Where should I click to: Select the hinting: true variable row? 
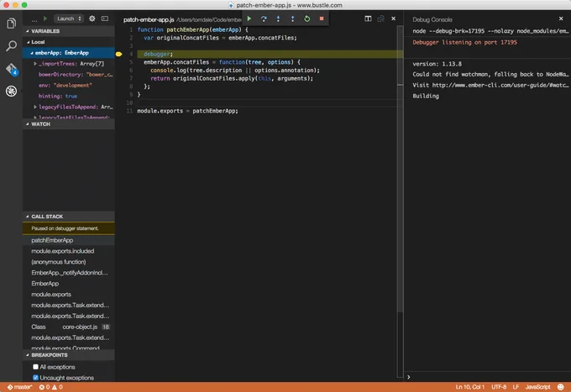pos(69,96)
